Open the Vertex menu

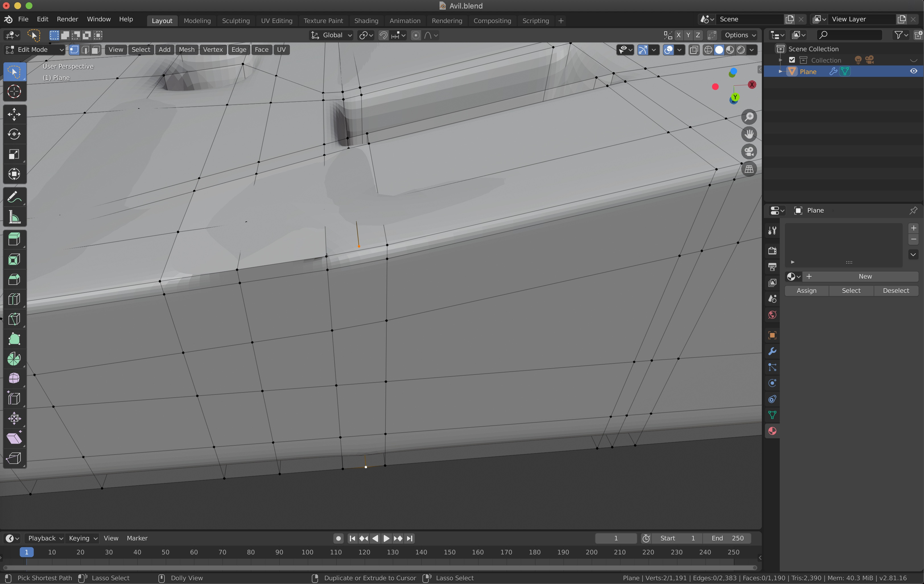[213, 50]
